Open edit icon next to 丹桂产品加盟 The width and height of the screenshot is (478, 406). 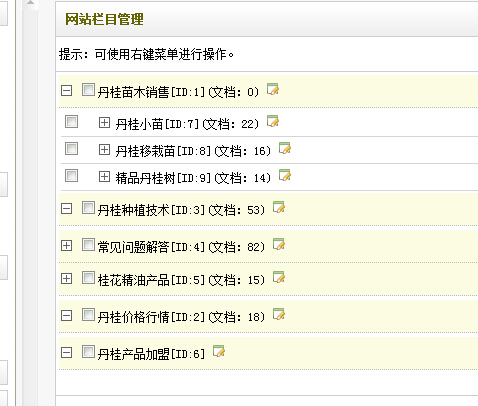[219, 351]
